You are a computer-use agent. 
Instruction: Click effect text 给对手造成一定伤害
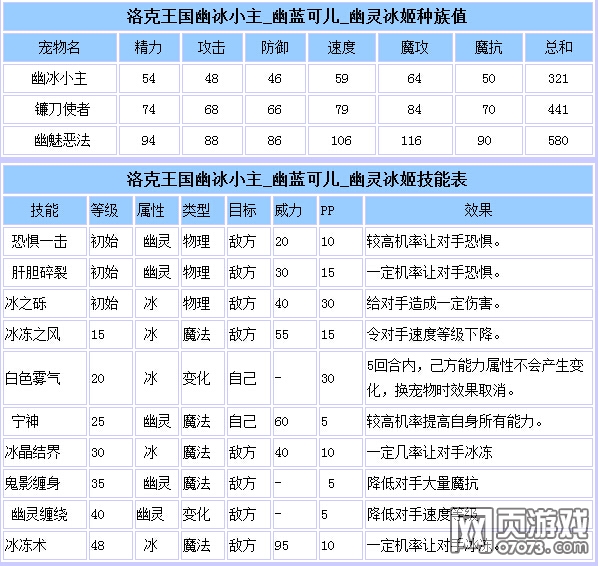[x=433, y=304]
